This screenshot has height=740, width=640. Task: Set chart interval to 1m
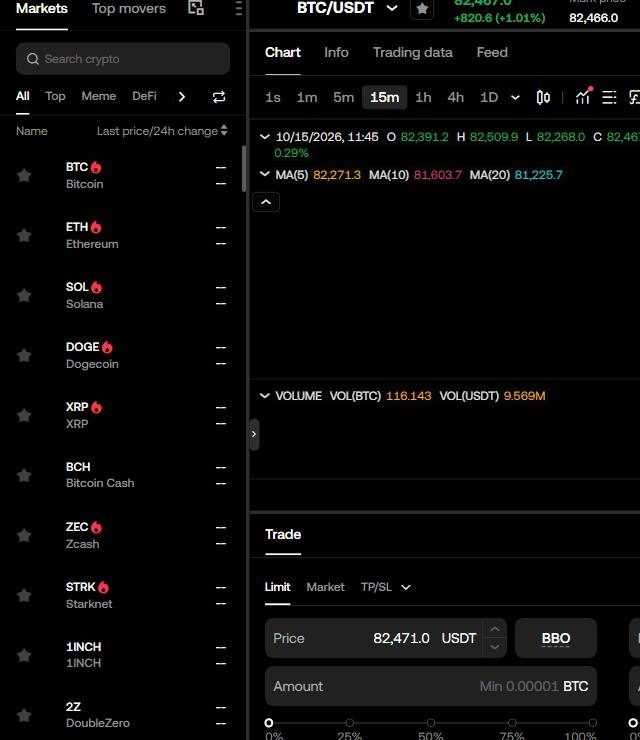pyautogui.click(x=307, y=98)
